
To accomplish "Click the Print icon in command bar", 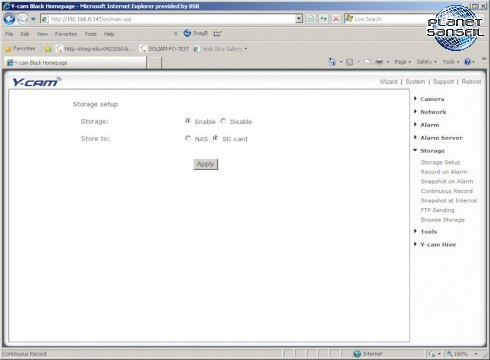I will click(379, 62).
